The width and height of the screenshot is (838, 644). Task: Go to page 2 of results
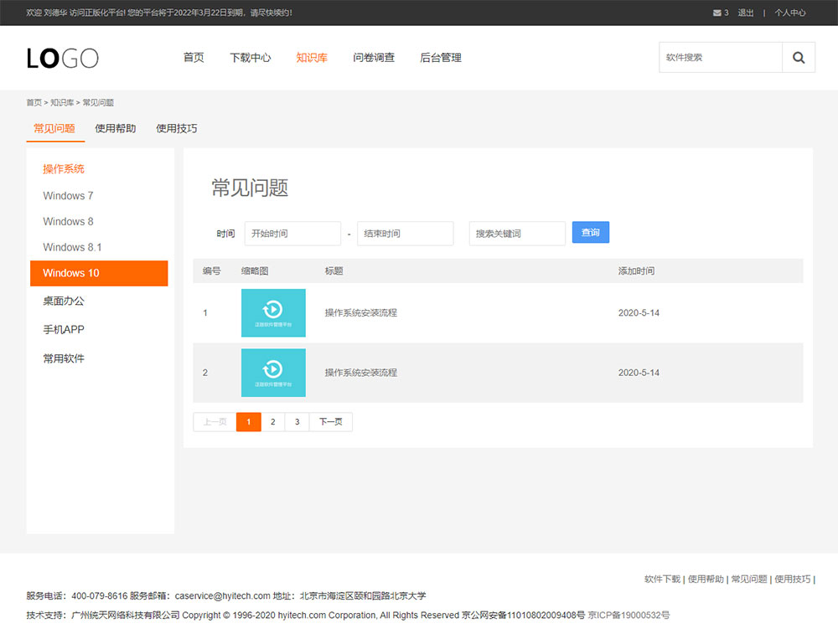tap(272, 422)
